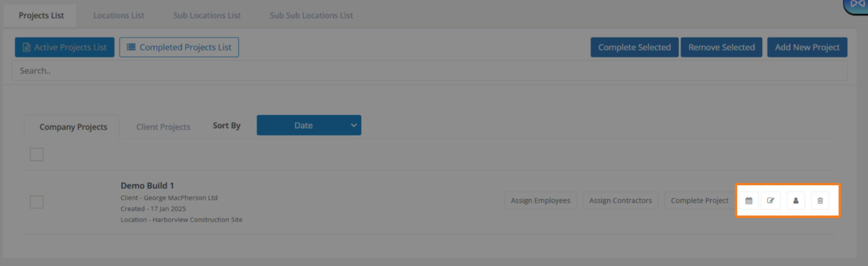The height and width of the screenshot is (266, 868).
Task: Switch to the Locations List tab
Action: point(118,16)
